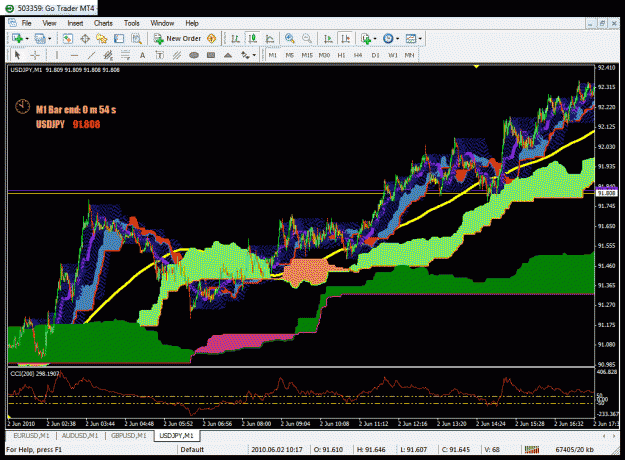The image size is (625, 460).
Task: Select the diagonal parallel lines tool
Action: click(x=177, y=55)
